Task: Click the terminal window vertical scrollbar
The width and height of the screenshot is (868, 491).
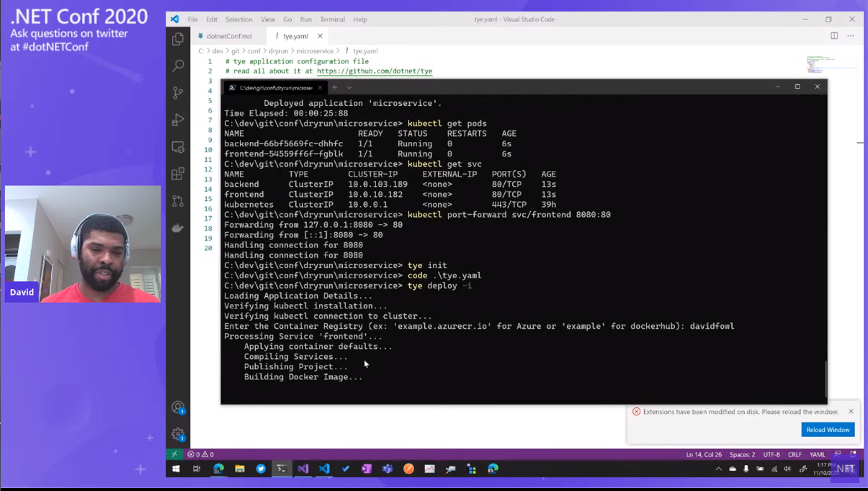Action: (826, 379)
